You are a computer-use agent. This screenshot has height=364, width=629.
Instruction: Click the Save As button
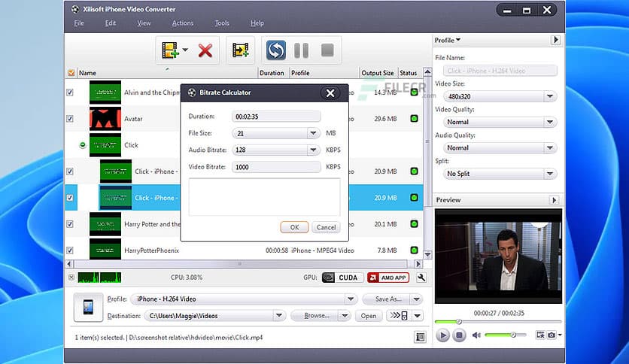pos(387,299)
